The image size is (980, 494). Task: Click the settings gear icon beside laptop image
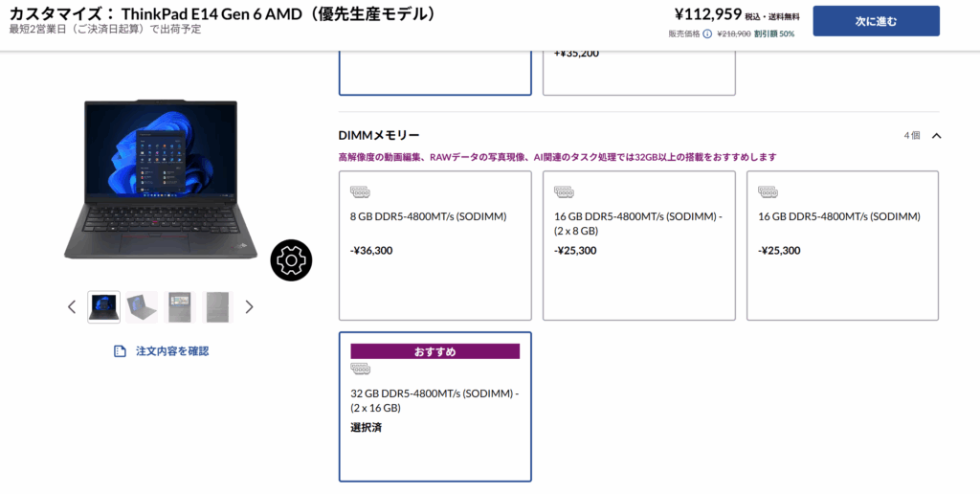click(x=292, y=259)
